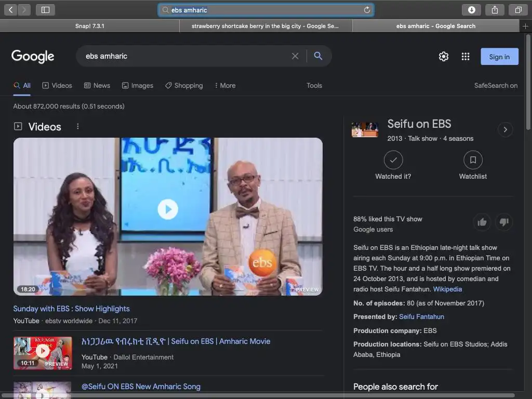
Task: Click the horizontal scrollbar at page bottom
Action: [x=258, y=395]
